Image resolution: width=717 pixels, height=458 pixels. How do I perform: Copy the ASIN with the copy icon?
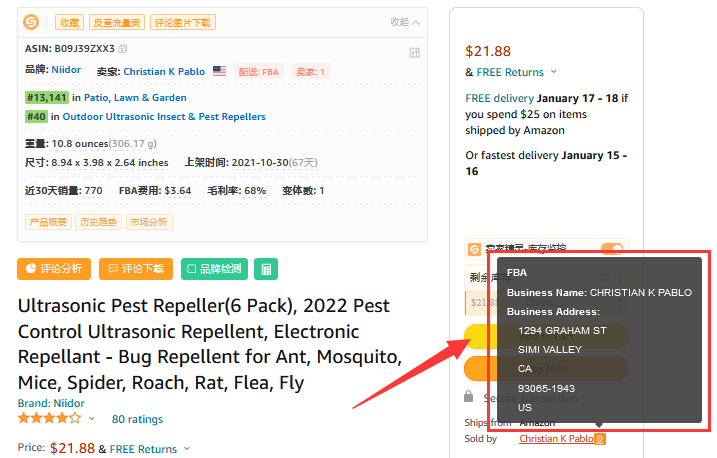tap(123, 48)
